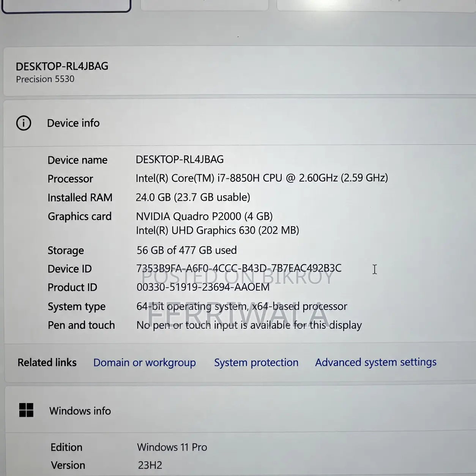Select the device name value DESKTOP-RL4JBAG in Device info
This screenshot has height=476, width=476.
(180, 159)
